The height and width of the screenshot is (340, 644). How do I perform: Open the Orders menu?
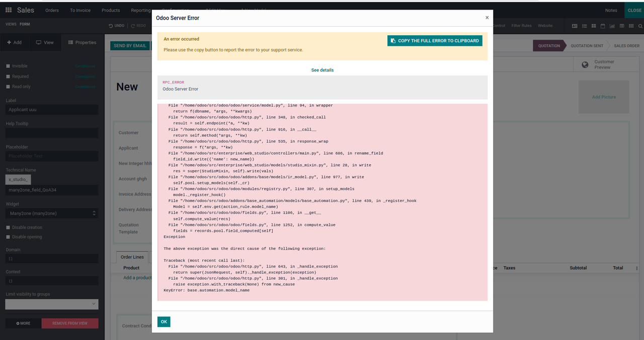point(52,10)
